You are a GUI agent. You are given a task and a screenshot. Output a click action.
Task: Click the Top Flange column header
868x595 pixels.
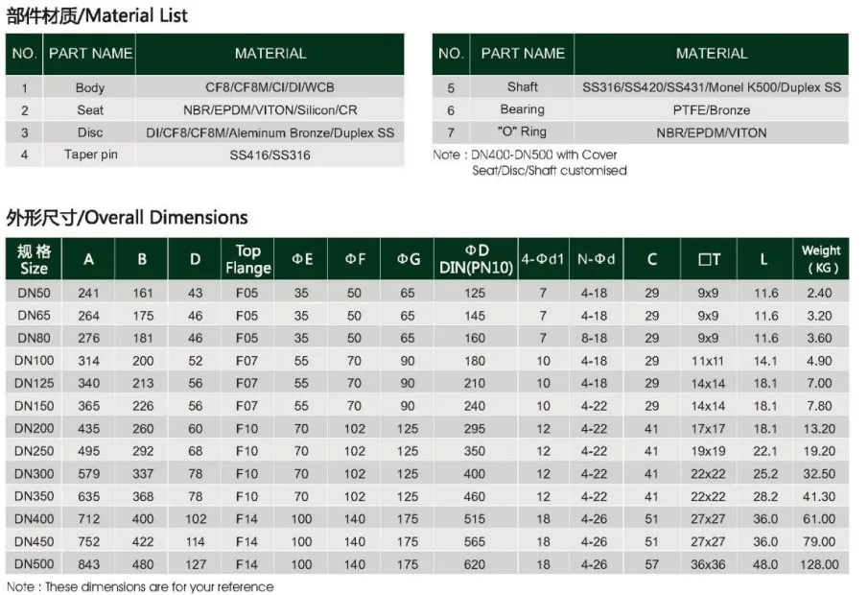247,259
